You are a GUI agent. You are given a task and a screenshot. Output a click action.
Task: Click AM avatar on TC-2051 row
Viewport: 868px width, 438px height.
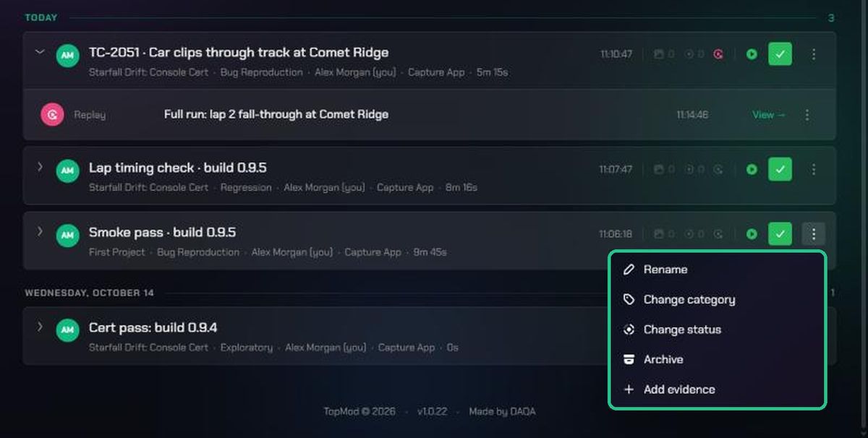point(68,56)
